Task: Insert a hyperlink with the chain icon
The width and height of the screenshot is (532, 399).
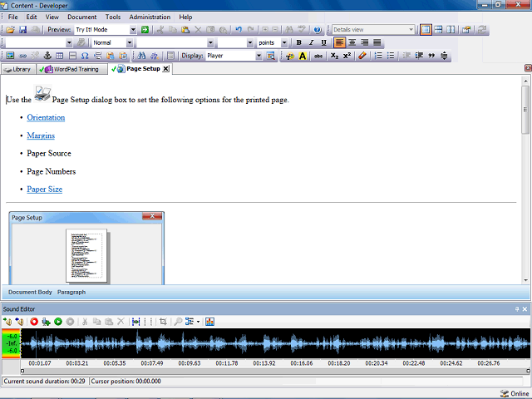Action: [22, 56]
